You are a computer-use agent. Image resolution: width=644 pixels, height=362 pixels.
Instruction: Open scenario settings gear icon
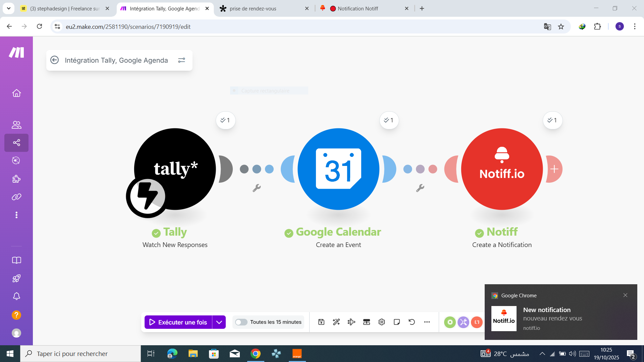pyautogui.click(x=381, y=322)
